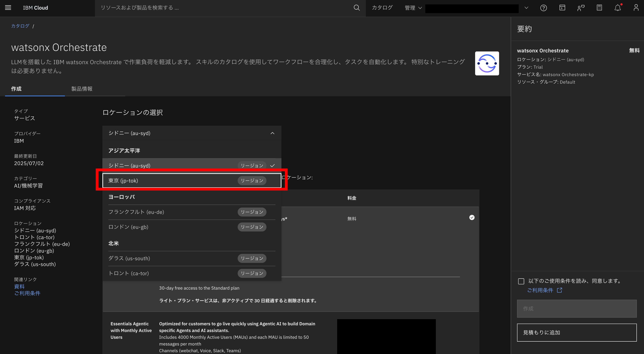Click the search magnifier icon
Viewport: 644px width, 354px height.
pyautogui.click(x=356, y=8)
